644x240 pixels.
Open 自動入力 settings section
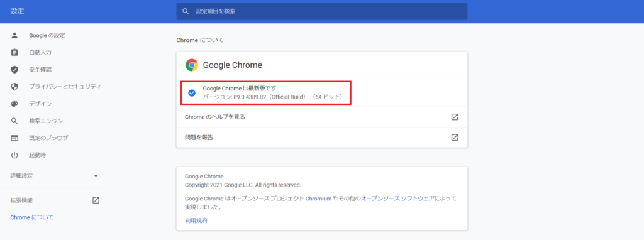point(40,53)
